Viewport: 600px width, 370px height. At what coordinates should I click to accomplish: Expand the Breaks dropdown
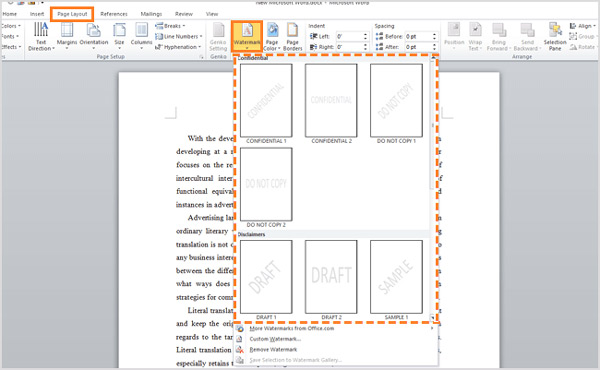(170, 26)
